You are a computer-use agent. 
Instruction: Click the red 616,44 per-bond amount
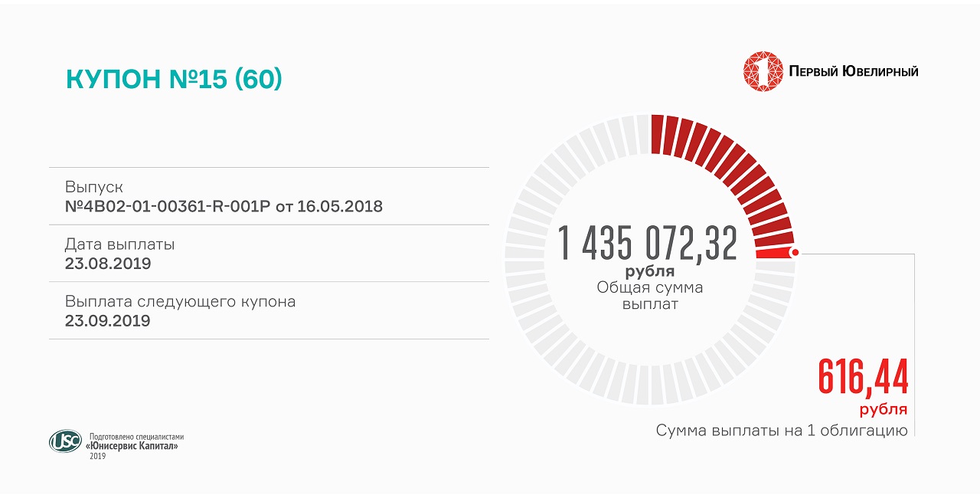click(863, 377)
